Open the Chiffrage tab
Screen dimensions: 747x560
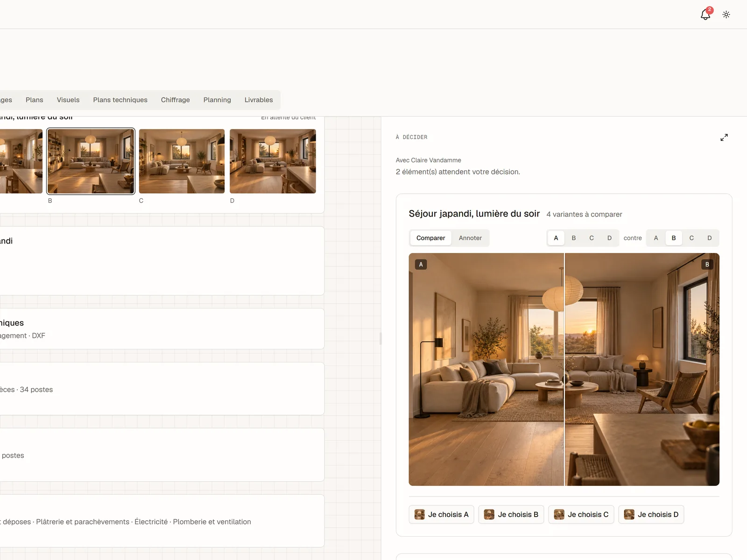pos(176,100)
